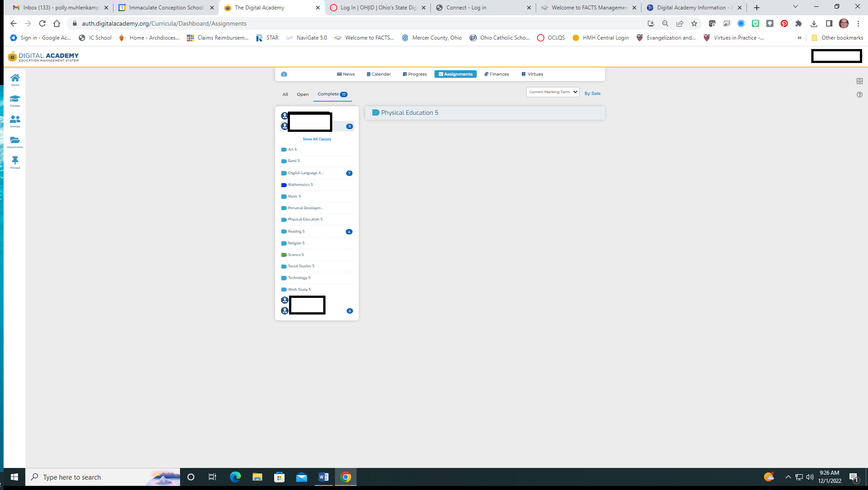The image size is (868, 490).
Task: Toggle the Assignments navigation button
Action: pyautogui.click(x=456, y=74)
